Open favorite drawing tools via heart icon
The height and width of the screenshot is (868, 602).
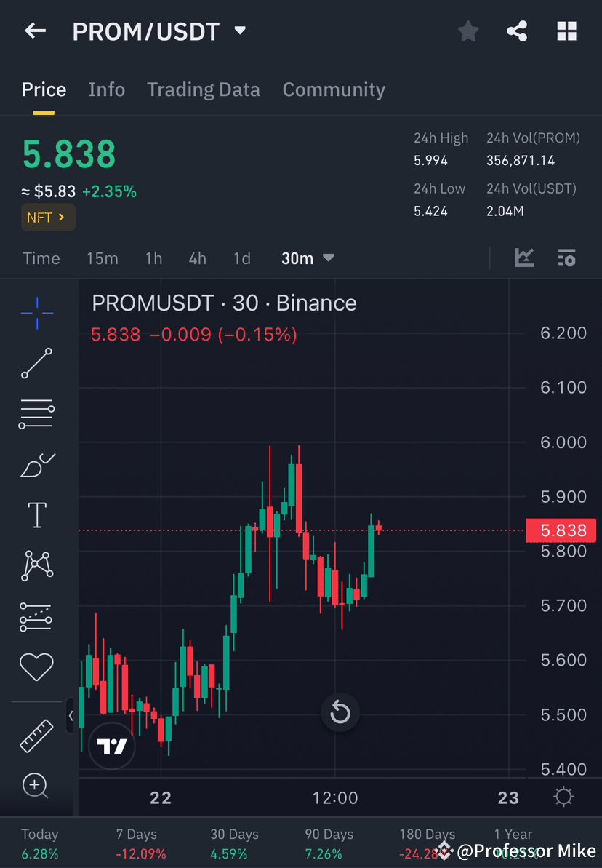[36, 666]
